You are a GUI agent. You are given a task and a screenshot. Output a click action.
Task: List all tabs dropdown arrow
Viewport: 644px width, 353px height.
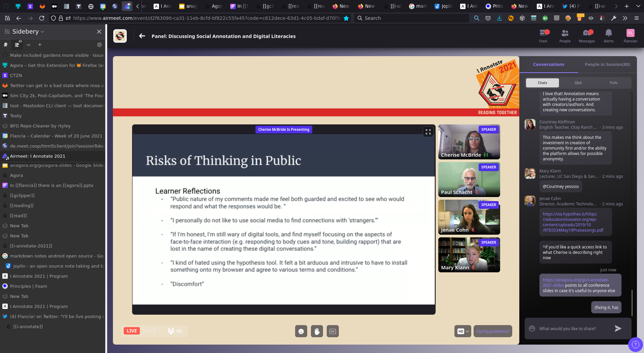[638, 6]
